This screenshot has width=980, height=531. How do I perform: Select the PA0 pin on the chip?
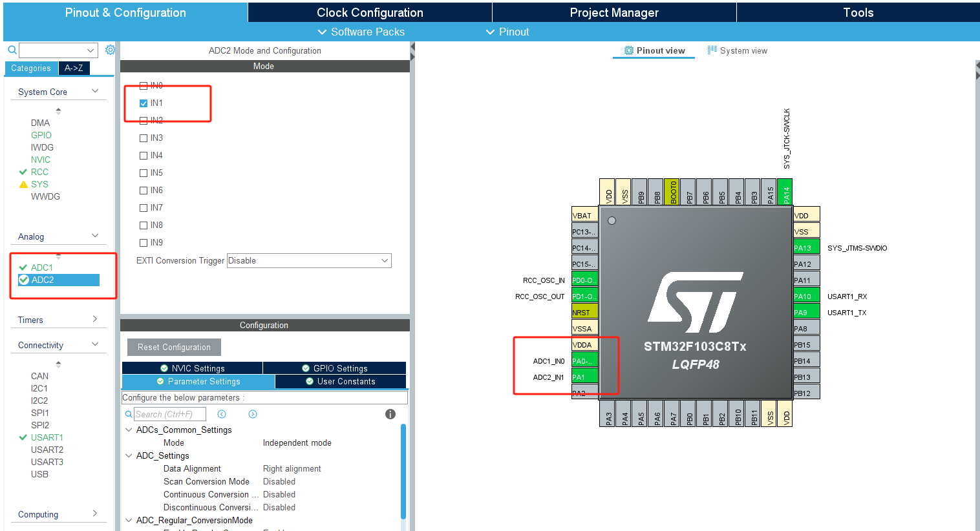(584, 360)
